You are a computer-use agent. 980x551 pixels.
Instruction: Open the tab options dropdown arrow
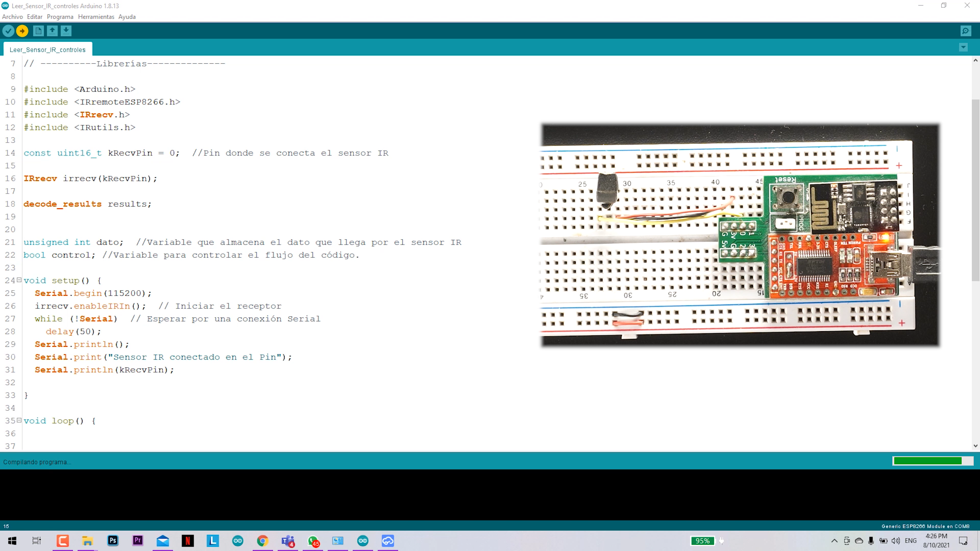coord(963,47)
